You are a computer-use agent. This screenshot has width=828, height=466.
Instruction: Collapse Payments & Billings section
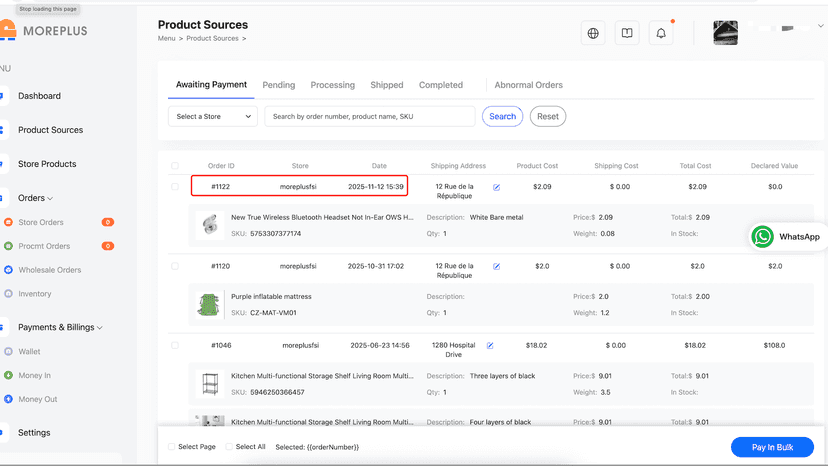[60, 328]
